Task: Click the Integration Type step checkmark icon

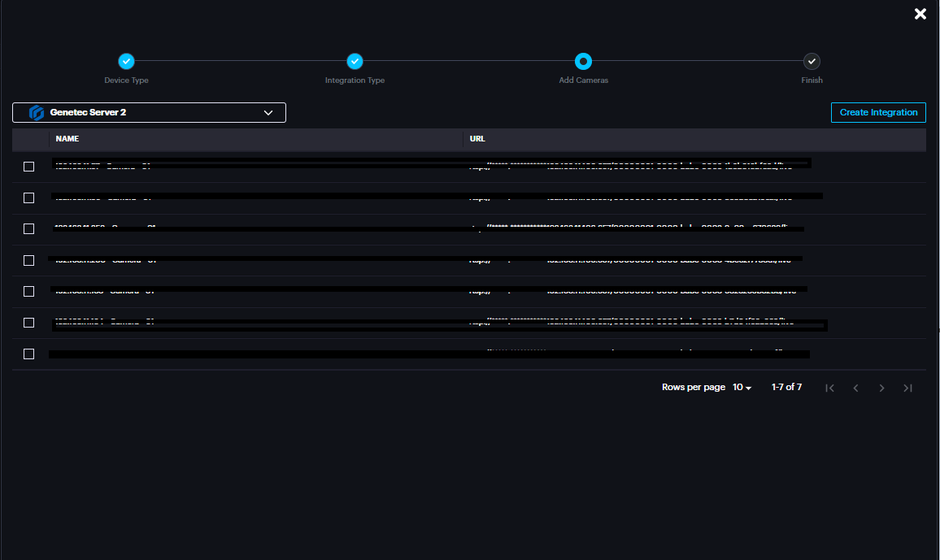Action: [x=355, y=61]
